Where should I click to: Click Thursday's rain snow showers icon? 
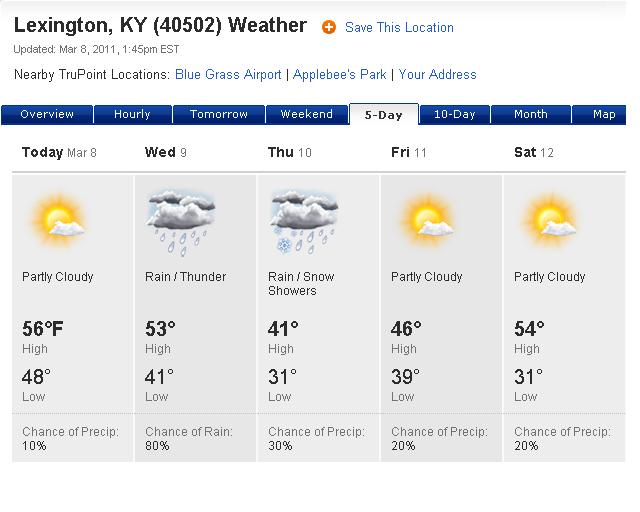click(x=304, y=220)
